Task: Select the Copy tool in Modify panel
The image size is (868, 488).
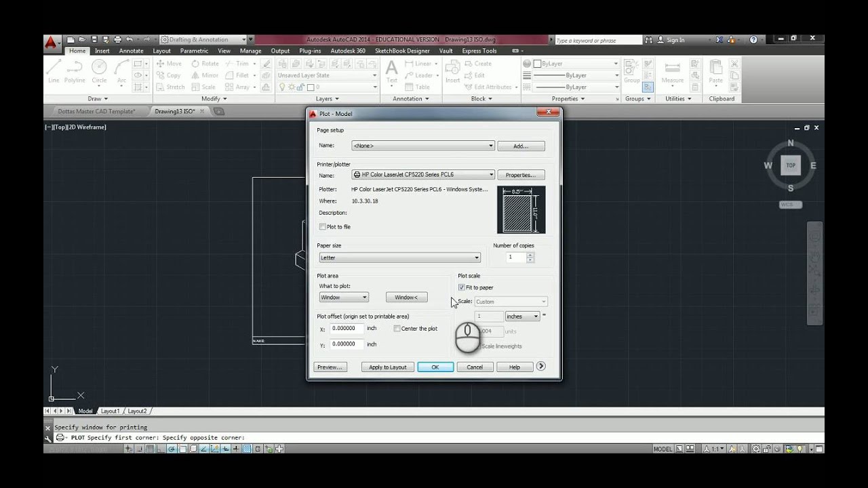Action: tap(169, 75)
